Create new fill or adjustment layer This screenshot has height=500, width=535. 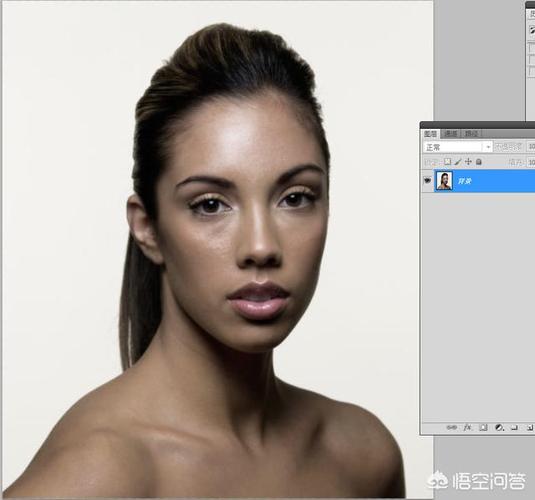(x=499, y=427)
